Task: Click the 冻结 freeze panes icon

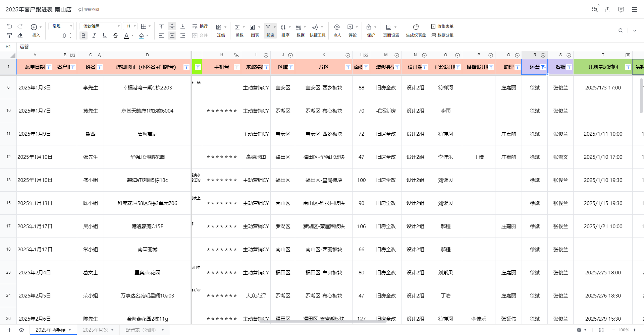Action: [221, 30]
